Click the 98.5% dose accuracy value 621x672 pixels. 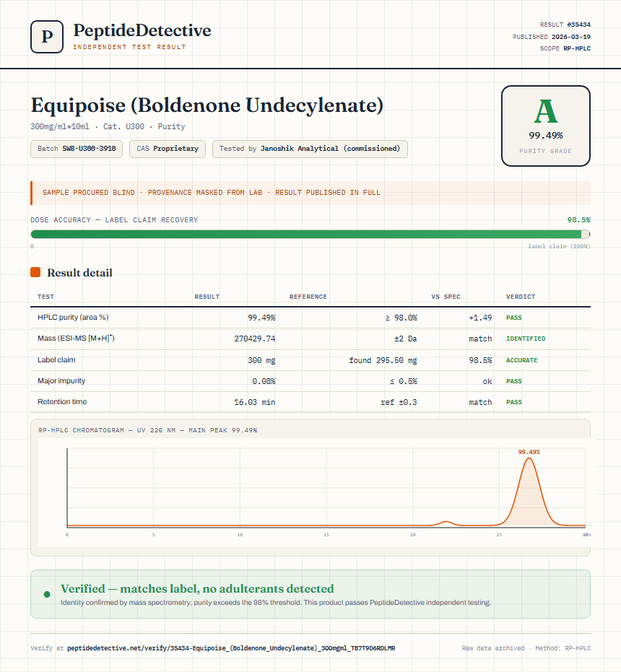click(578, 220)
